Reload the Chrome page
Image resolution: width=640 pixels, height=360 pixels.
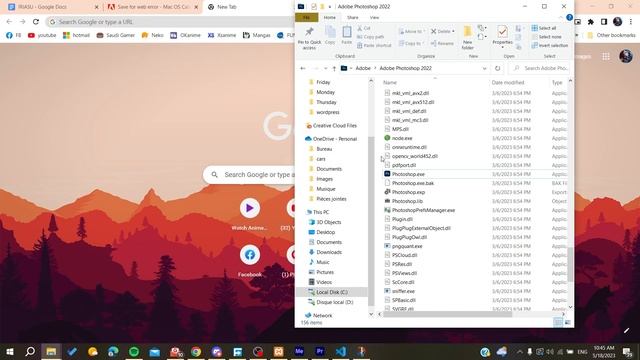(x=36, y=22)
